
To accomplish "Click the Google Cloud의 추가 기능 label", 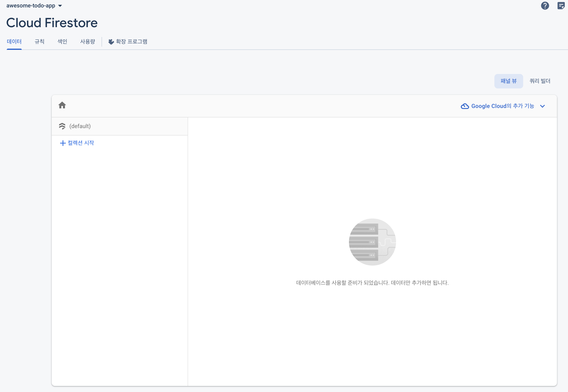I will tap(503, 106).
